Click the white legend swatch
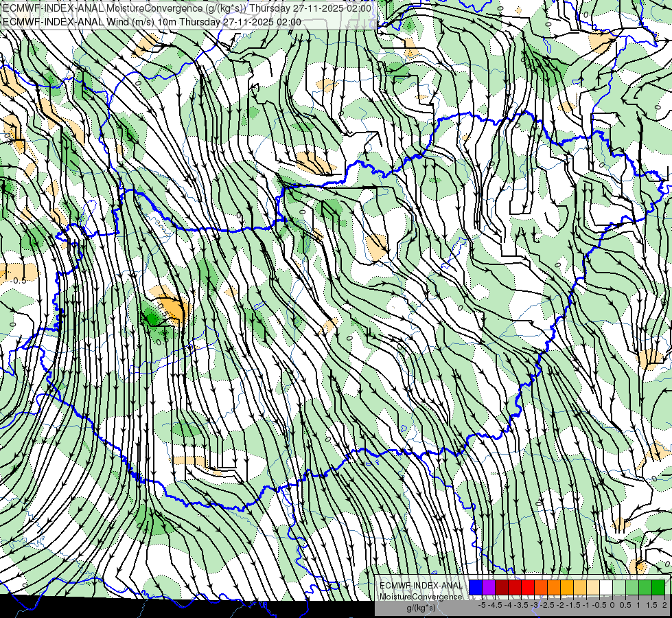Viewport: 672px width, 618px height. tap(606, 587)
